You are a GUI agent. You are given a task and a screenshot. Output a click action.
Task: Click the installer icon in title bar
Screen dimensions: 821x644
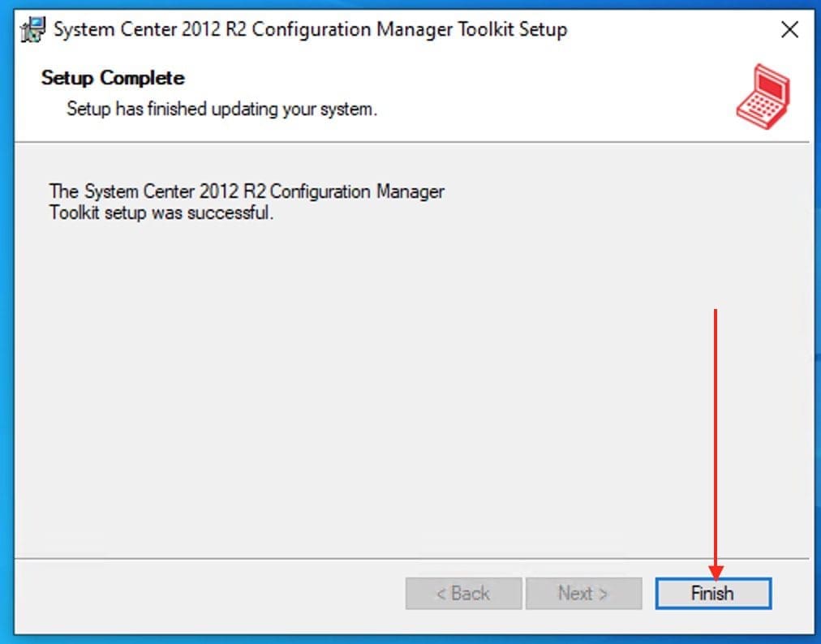coord(33,31)
